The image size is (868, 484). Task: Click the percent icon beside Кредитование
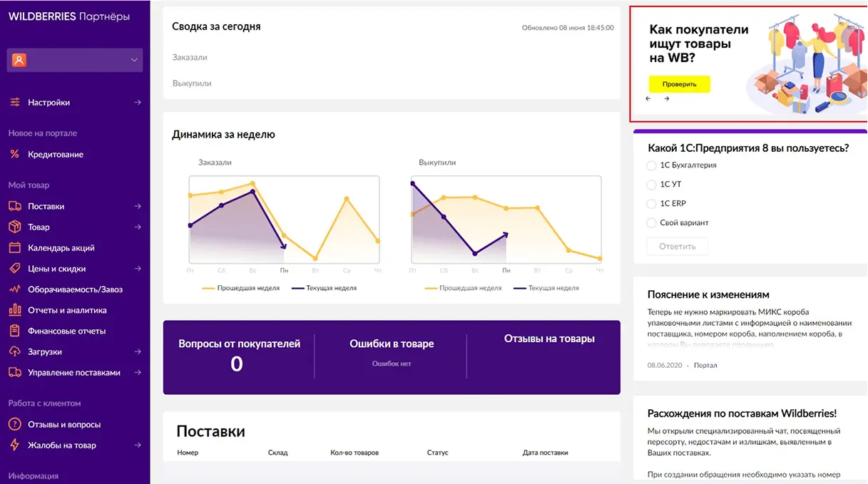15,155
